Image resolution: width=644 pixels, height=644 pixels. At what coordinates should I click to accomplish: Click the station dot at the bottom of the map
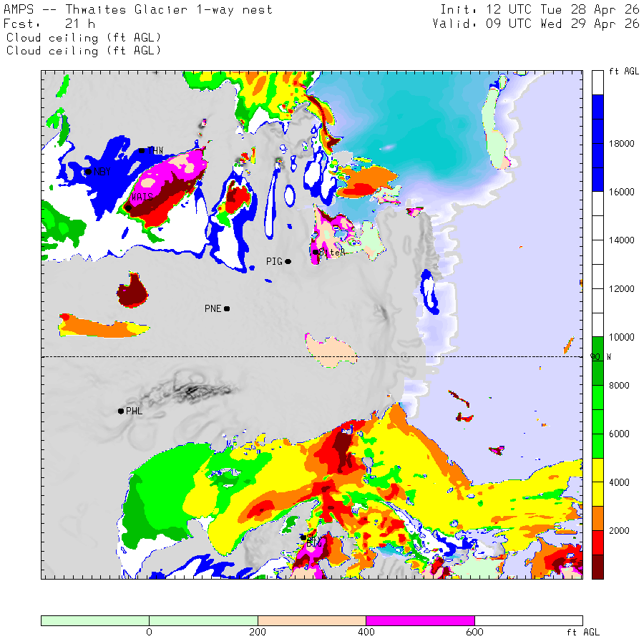pyautogui.click(x=303, y=537)
